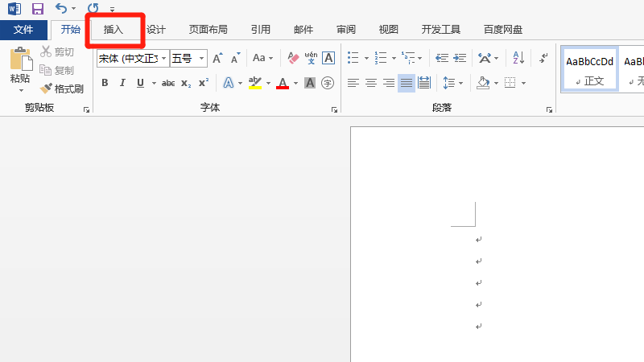Click the Increase Indent icon
This screenshot has height=362, width=644.
[x=460, y=58]
